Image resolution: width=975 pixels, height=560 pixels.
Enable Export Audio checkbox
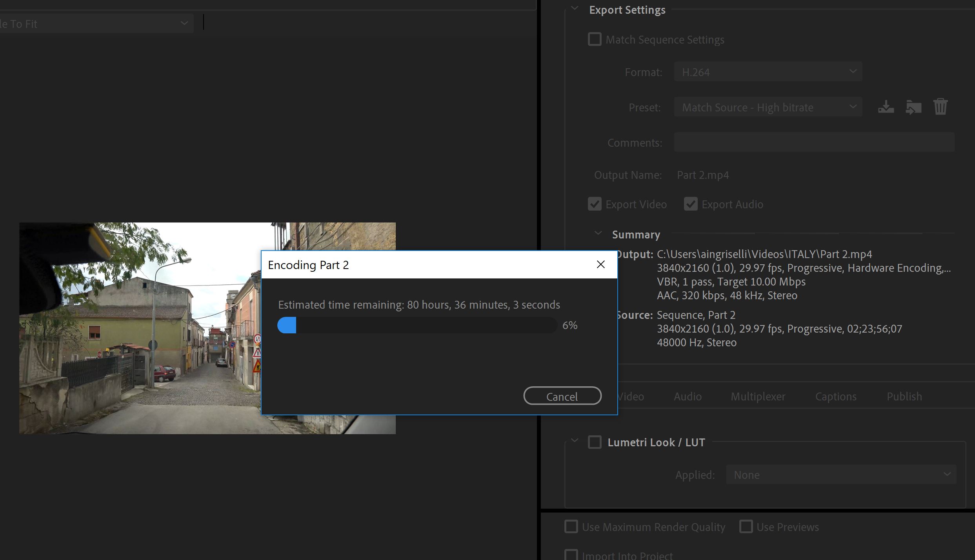click(690, 204)
